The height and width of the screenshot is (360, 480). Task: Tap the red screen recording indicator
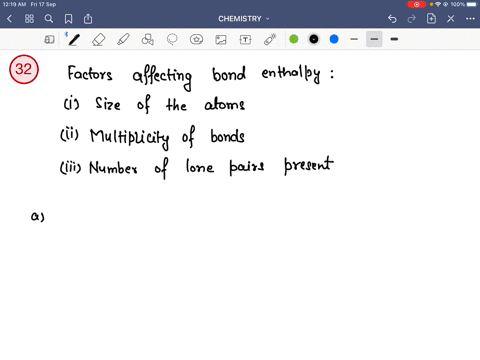[417, 4]
